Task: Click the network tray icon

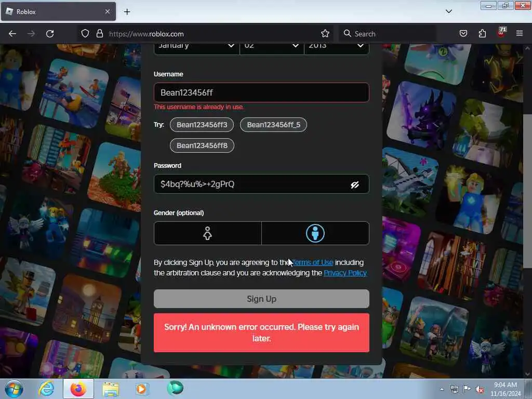Action: [x=454, y=389]
